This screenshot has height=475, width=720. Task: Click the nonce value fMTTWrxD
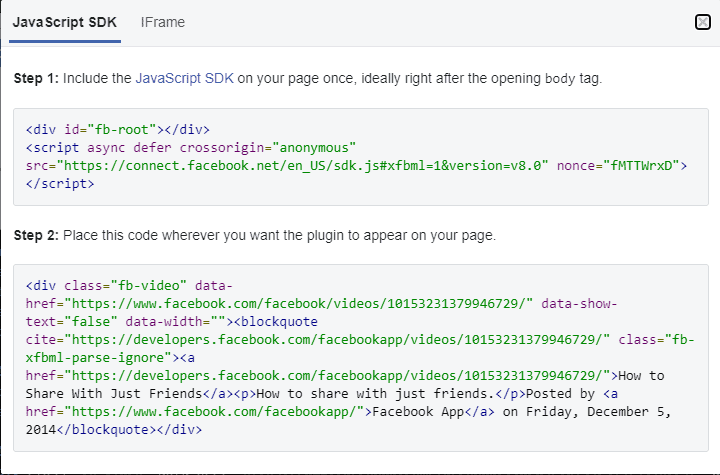click(641, 165)
